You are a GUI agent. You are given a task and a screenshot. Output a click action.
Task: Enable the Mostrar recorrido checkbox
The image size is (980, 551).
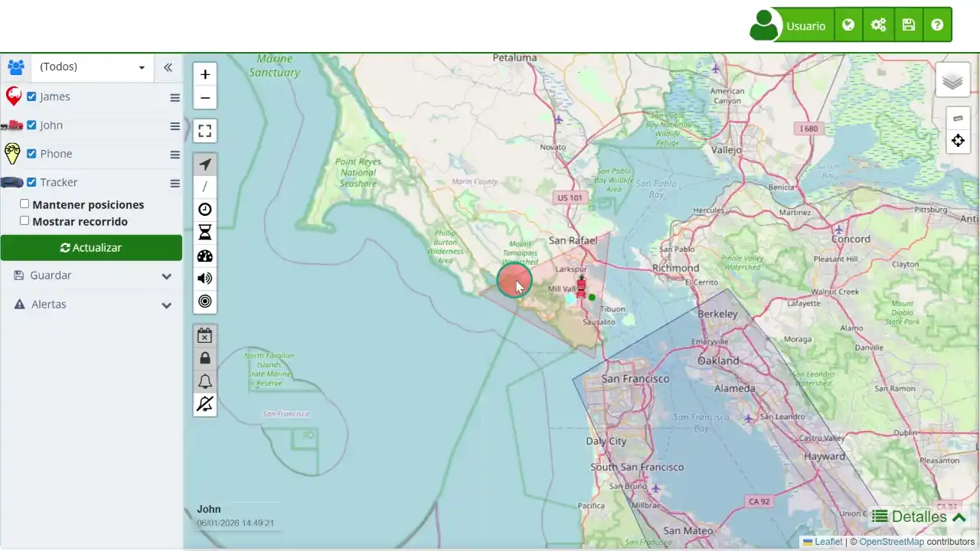pyautogui.click(x=24, y=220)
